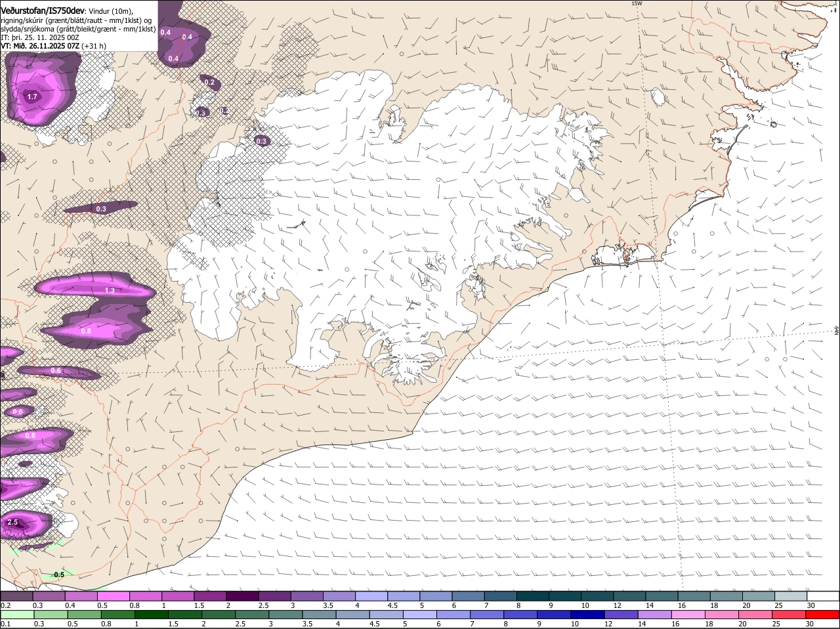The image size is (840, 629).
Task: Click the 2.5 precipitation value on the map
Action: click(13, 522)
